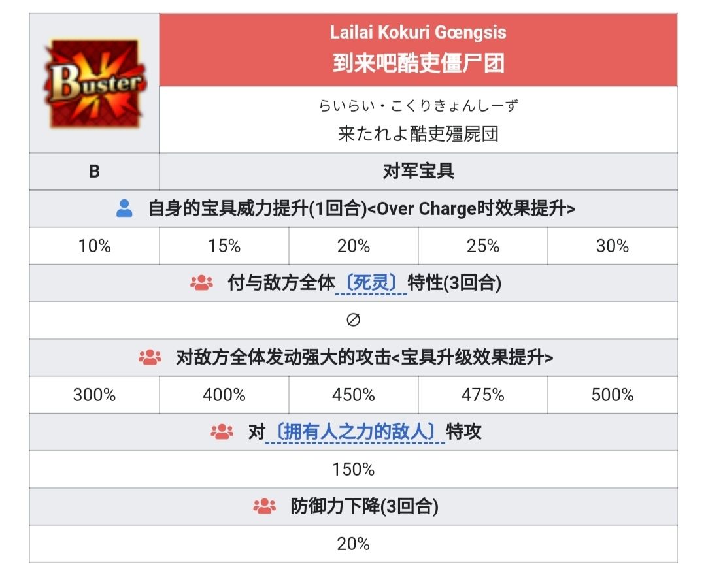This screenshot has width=706, height=588.
Task: Click the ∅ empty value symbol
Action: 353,320
